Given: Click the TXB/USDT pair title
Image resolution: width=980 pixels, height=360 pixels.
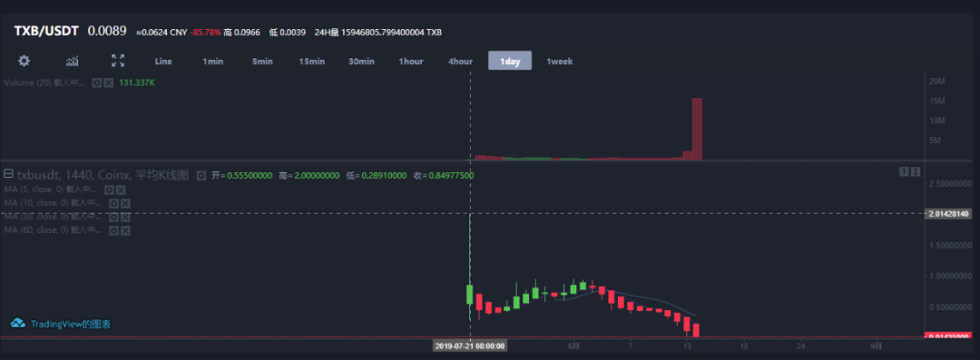Looking at the screenshot, I should [46, 31].
